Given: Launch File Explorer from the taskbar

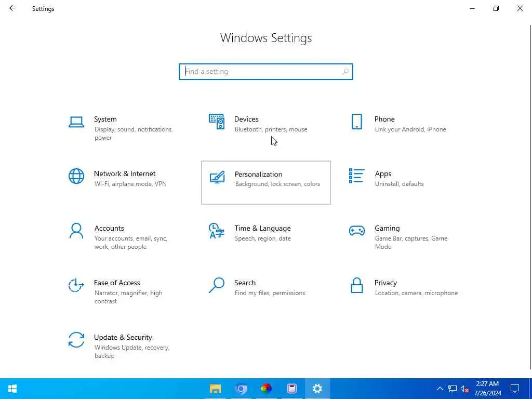Looking at the screenshot, I should tap(216, 389).
